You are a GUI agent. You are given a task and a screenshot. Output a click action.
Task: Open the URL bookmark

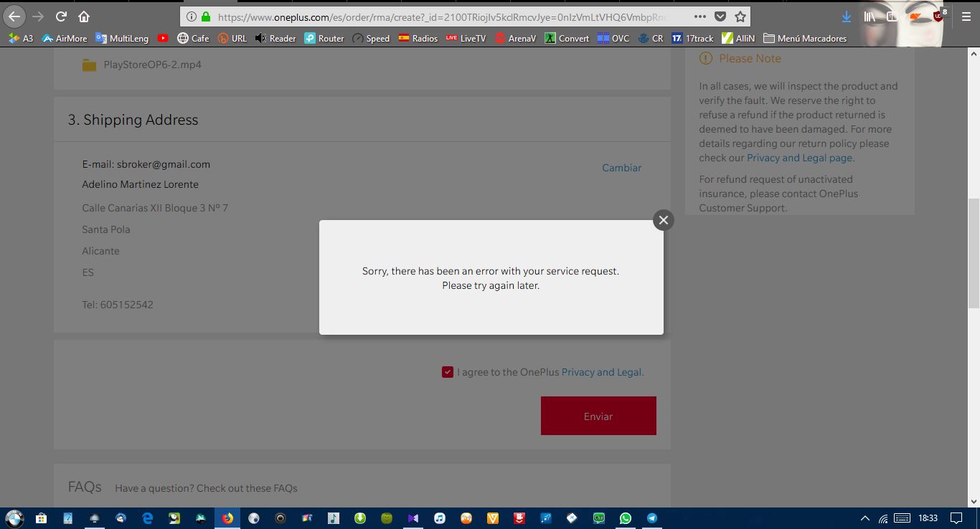pos(232,38)
